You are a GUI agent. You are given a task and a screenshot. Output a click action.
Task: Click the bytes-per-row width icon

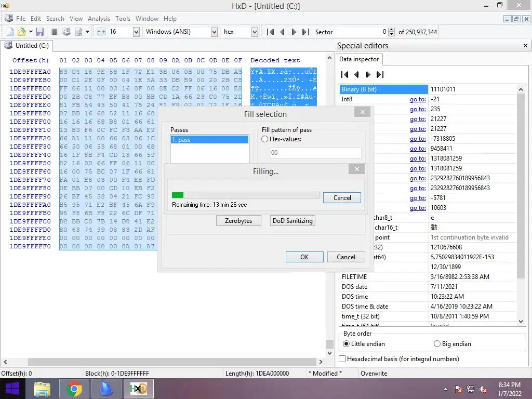click(101, 32)
